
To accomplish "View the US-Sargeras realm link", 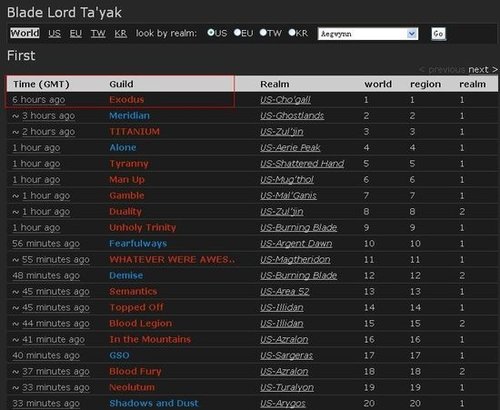I will pyautogui.click(x=286, y=355).
